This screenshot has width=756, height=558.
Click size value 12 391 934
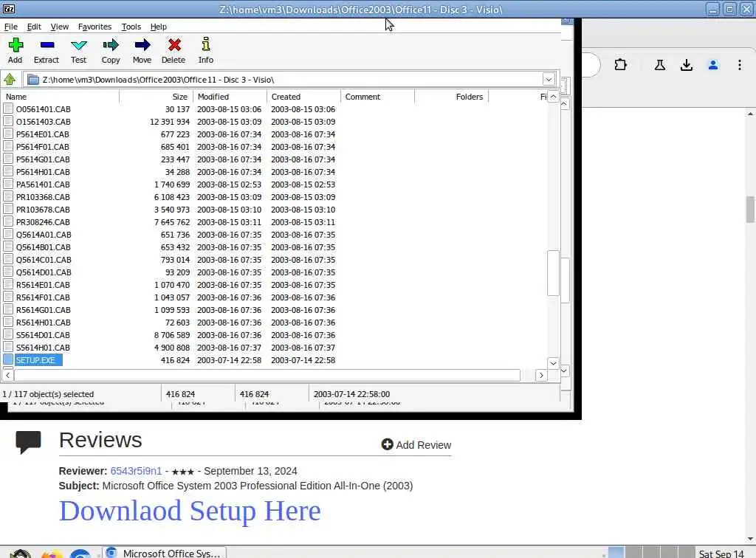[170, 122]
